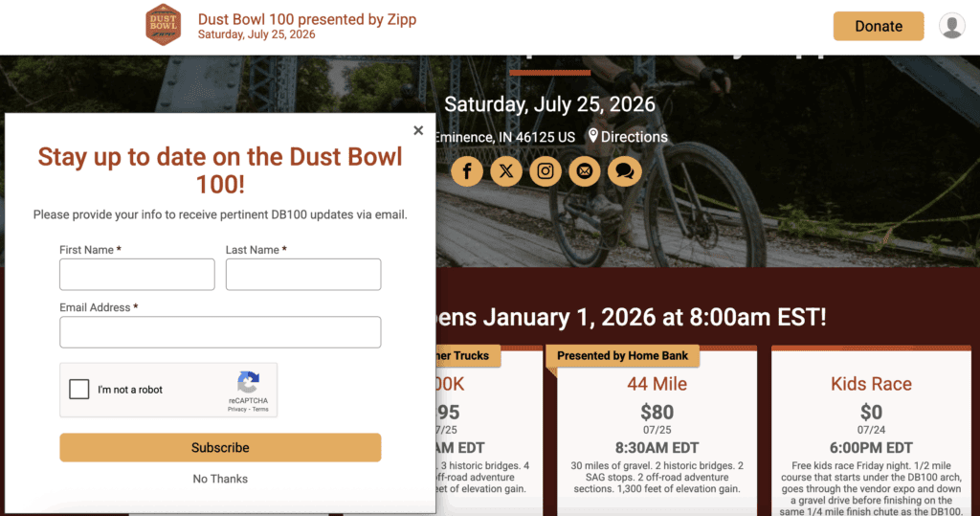Select the Kids Race heading
Image resolution: width=980 pixels, height=516 pixels.
(871, 384)
